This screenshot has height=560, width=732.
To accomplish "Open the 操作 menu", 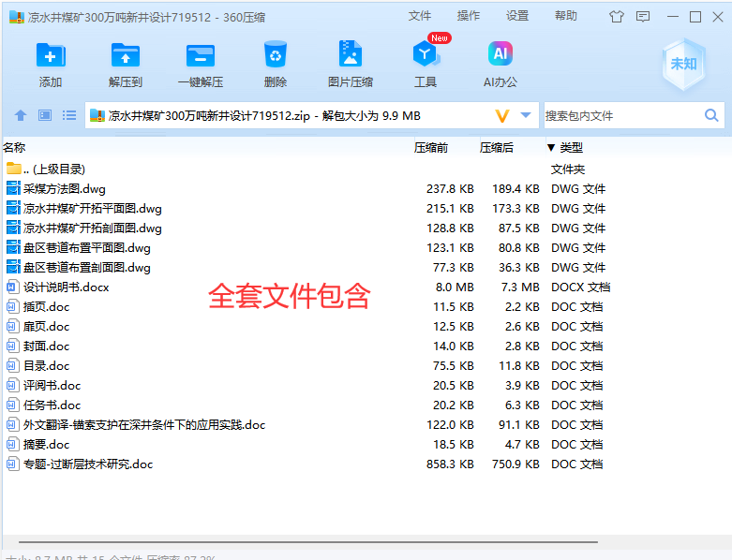I will (469, 16).
